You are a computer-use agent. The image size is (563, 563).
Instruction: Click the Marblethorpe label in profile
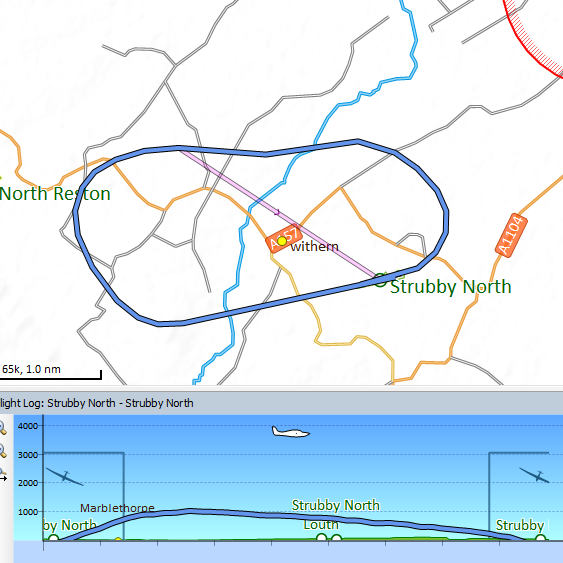click(117, 508)
